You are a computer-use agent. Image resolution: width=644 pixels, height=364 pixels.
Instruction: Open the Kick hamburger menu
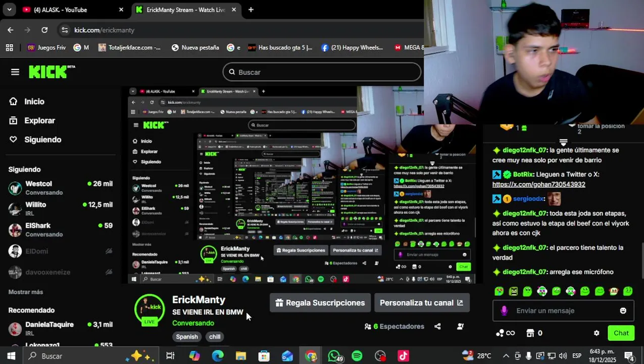(x=15, y=72)
